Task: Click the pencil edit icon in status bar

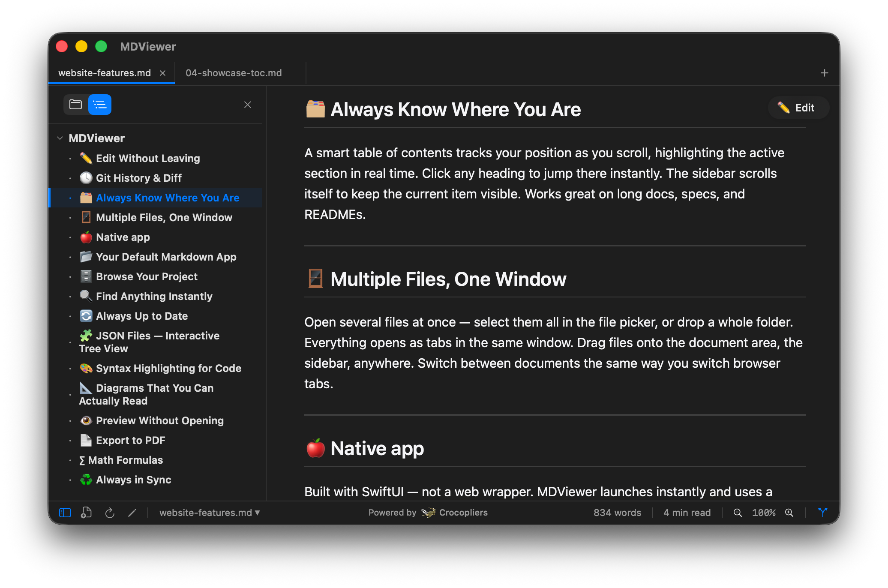Action: pyautogui.click(x=132, y=513)
